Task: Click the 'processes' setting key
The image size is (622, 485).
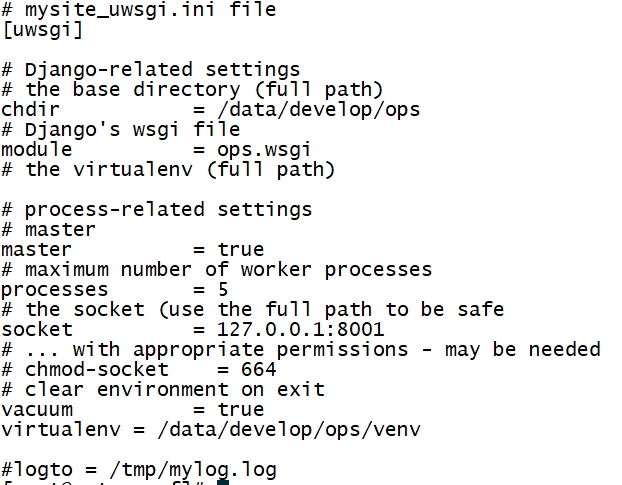Action: pyautogui.click(x=54, y=290)
